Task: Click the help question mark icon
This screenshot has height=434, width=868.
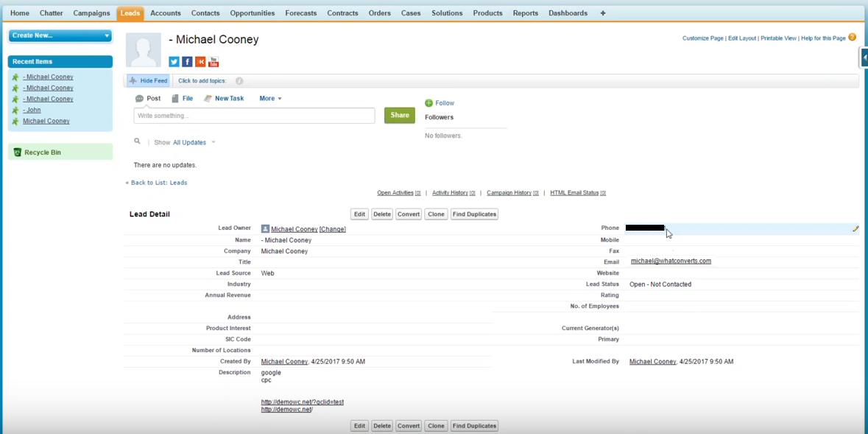Action: pos(852,38)
